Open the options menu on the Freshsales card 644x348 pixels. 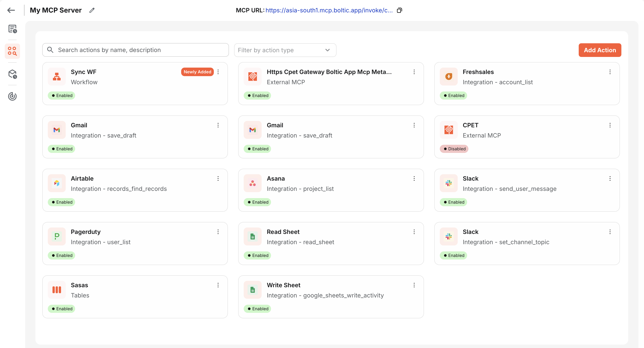610,72
